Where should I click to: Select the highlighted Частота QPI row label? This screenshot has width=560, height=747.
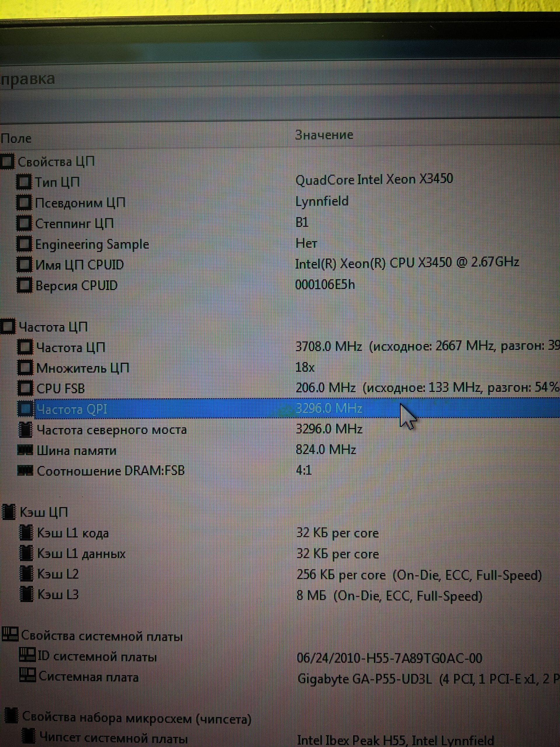point(71,409)
